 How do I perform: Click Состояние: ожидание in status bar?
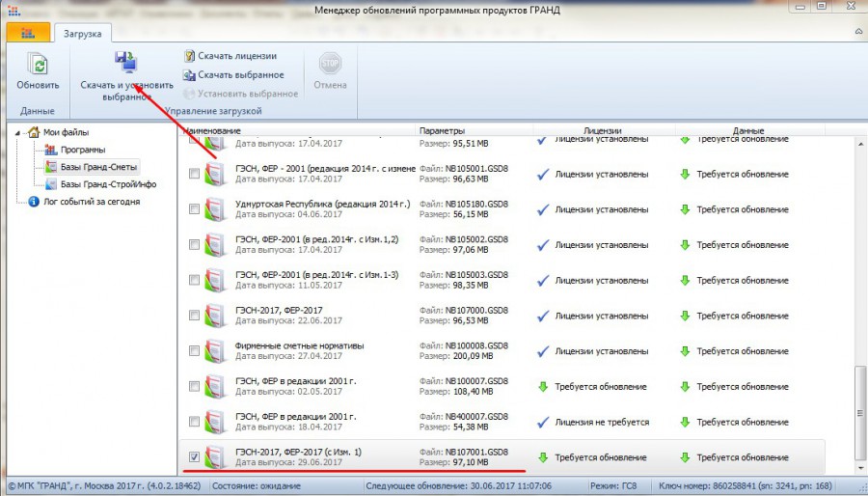[257, 486]
